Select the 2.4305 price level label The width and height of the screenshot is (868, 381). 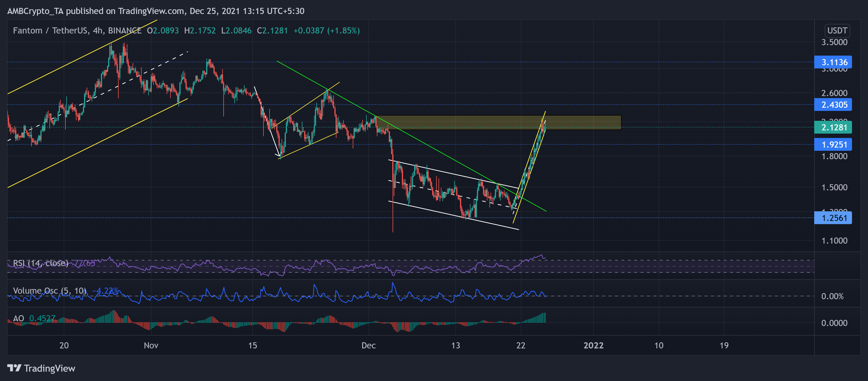833,104
